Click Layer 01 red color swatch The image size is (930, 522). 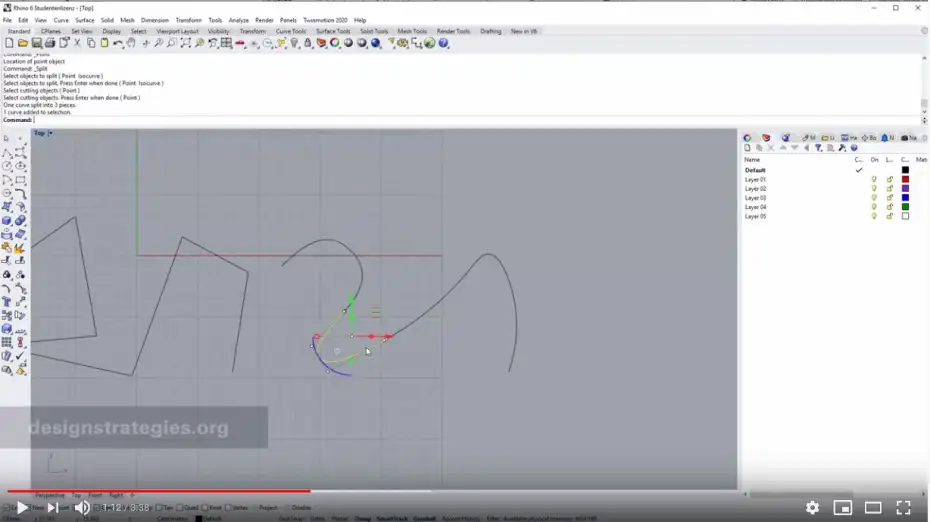(x=905, y=179)
